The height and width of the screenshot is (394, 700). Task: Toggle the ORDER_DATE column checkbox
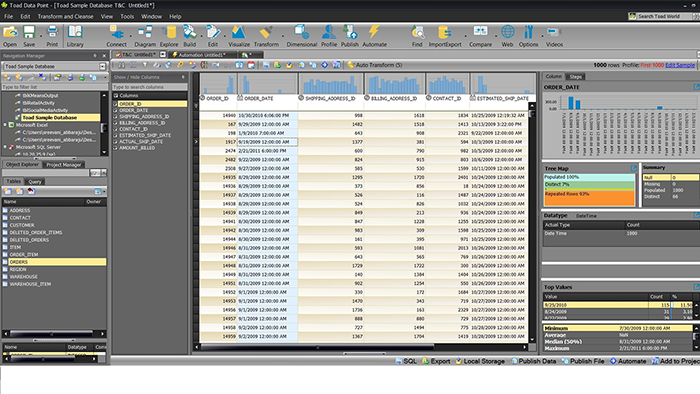(115, 110)
